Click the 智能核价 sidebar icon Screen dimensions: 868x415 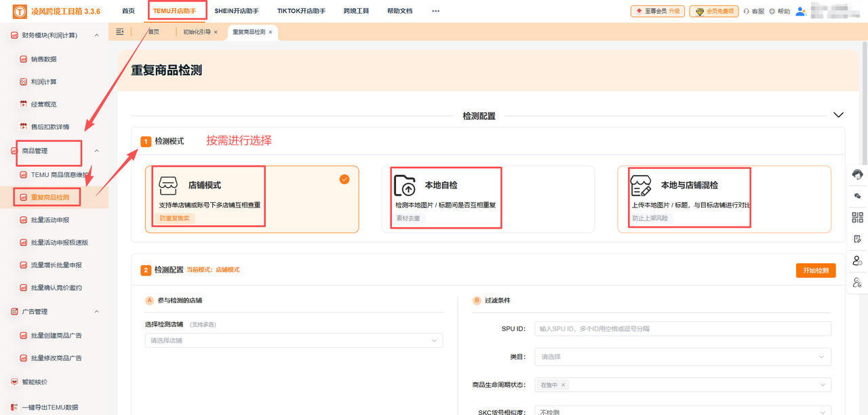click(x=14, y=382)
